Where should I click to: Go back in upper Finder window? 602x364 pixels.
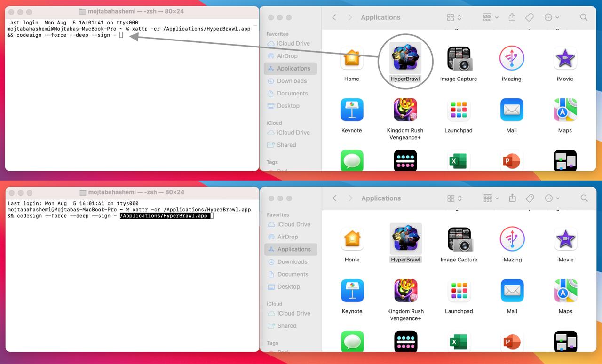334,17
